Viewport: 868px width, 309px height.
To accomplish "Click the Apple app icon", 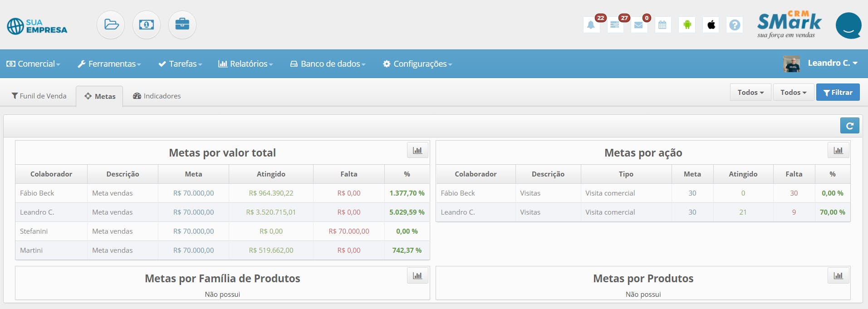I will pyautogui.click(x=711, y=25).
